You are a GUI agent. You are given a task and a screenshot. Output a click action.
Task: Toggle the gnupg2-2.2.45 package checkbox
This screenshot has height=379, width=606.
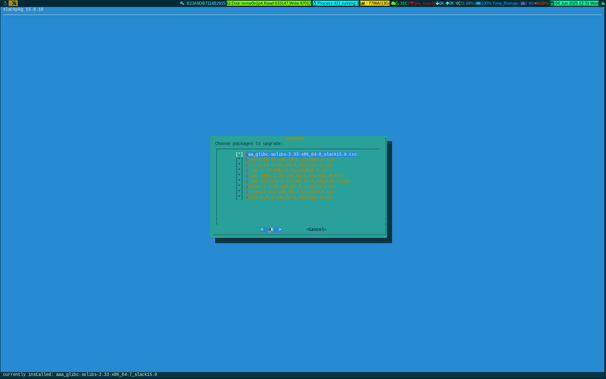[239, 187]
